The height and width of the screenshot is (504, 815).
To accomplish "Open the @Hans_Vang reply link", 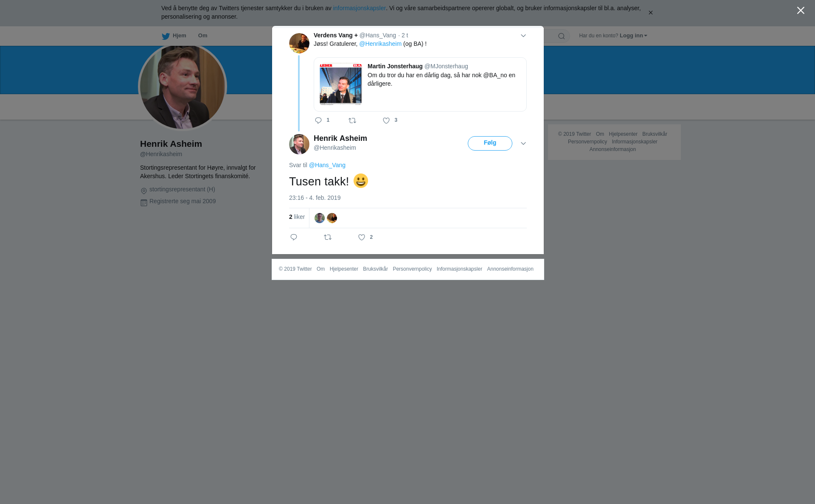I will coord(327,165).
